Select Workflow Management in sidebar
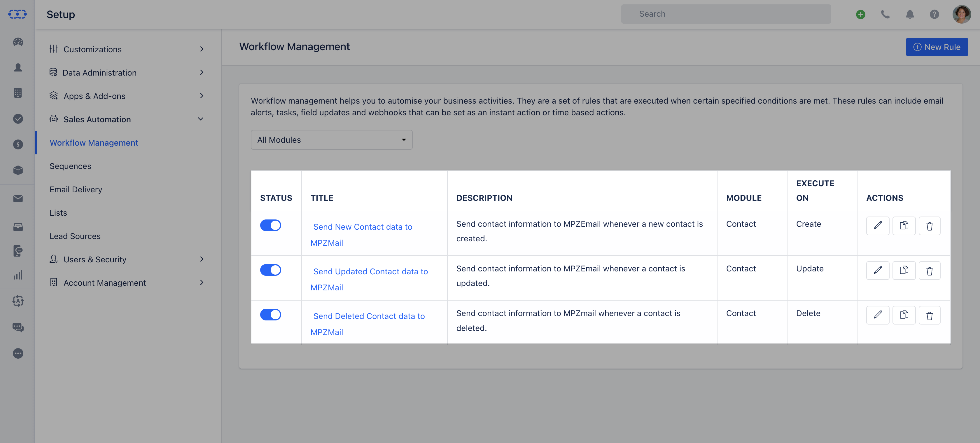 click(x=94, y=143)
